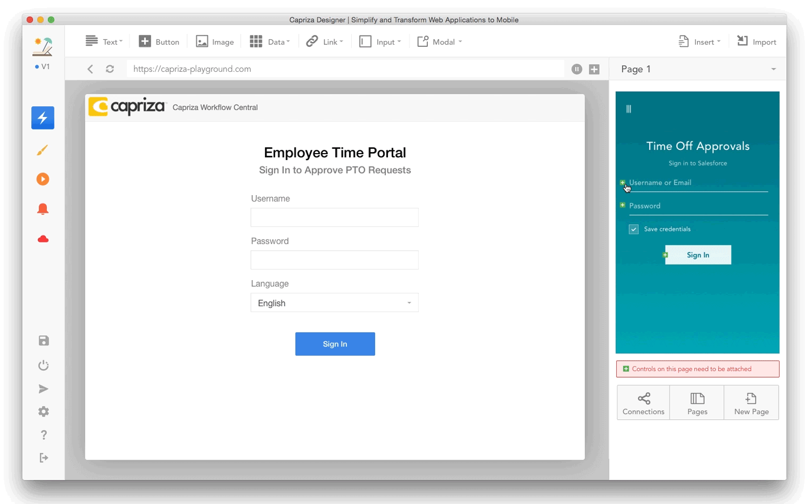This screenshot has height=504, width=812.
Task: Select the paintbrush style tool in sidebar
Action: pos(43,150)
